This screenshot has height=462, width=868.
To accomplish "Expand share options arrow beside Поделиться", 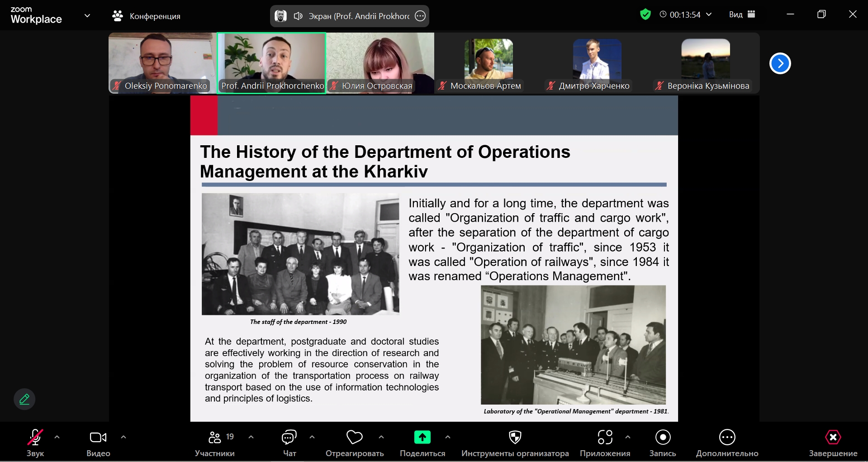I will [448, 437].
